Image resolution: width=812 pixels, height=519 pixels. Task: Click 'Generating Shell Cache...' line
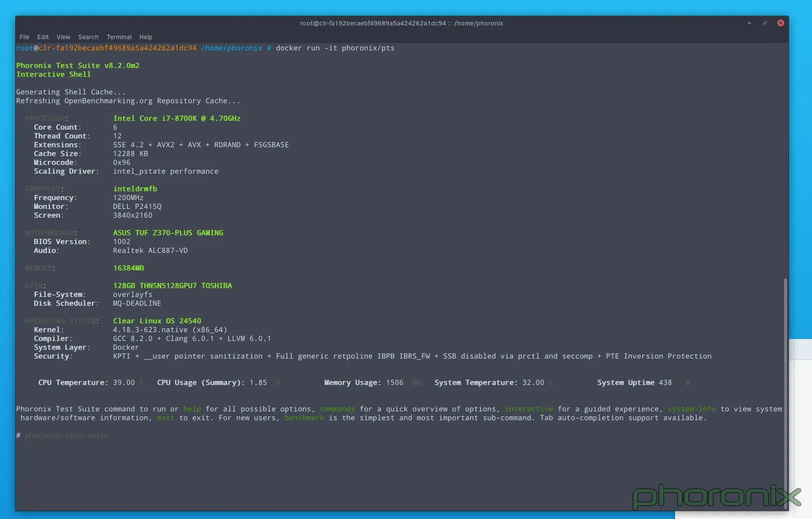click(x=71, y=92)
